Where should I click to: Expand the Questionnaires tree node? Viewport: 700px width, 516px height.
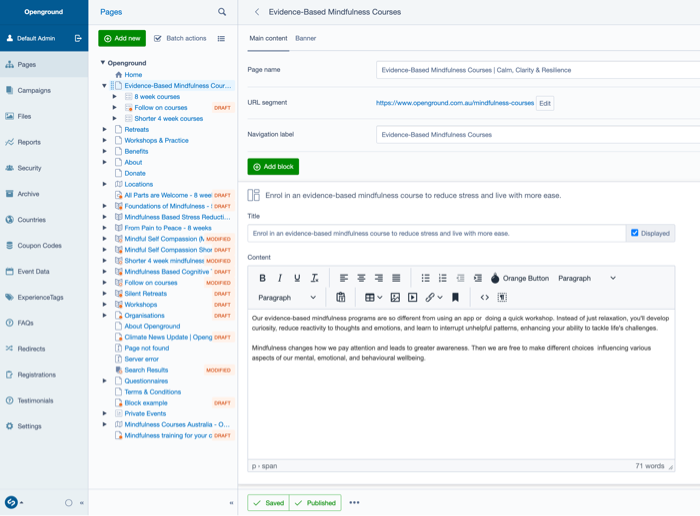[104, 381]
